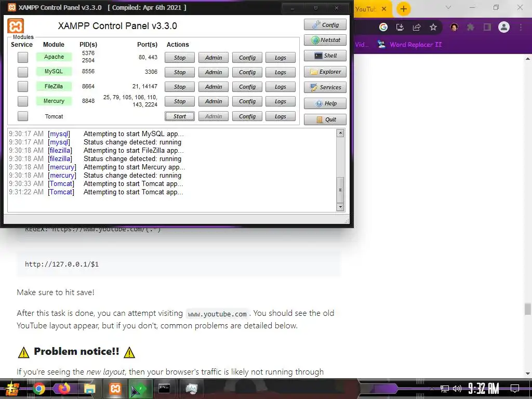
Task: Click the XAMPP log scrollbar thumb
Action: [x=340, y=190]
